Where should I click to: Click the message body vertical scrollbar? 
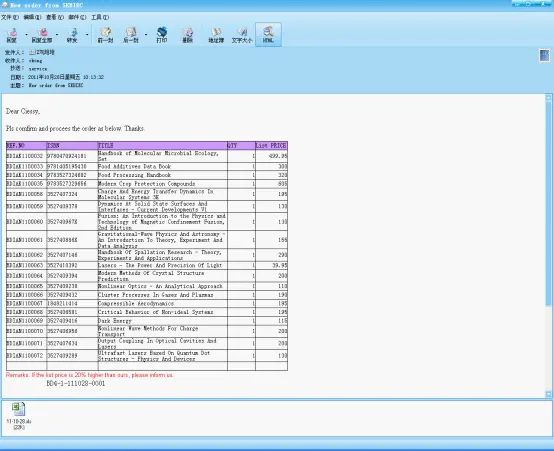549,246
